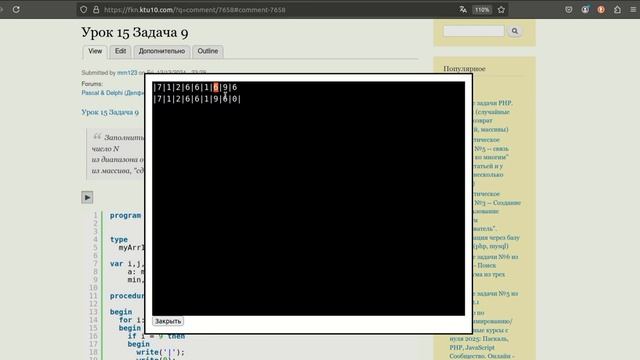
Task: Open the Дополнительно tab
Action: pos(162,51)
